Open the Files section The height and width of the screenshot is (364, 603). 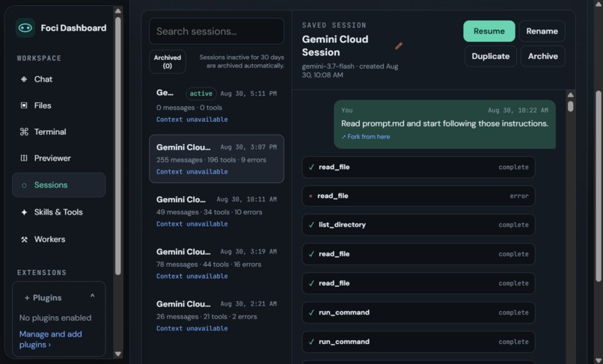pyautogui.click(x=59, y=105)
